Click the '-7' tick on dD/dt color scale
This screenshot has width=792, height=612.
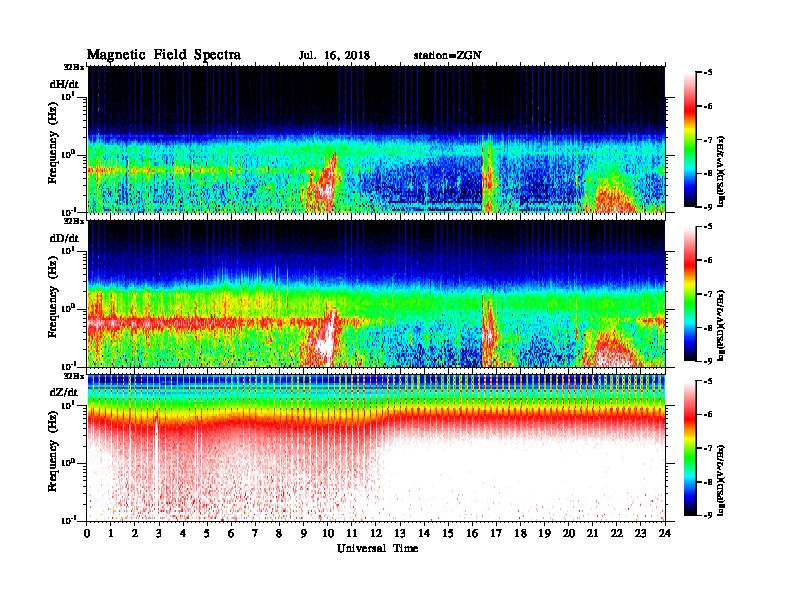pos(707,294)
